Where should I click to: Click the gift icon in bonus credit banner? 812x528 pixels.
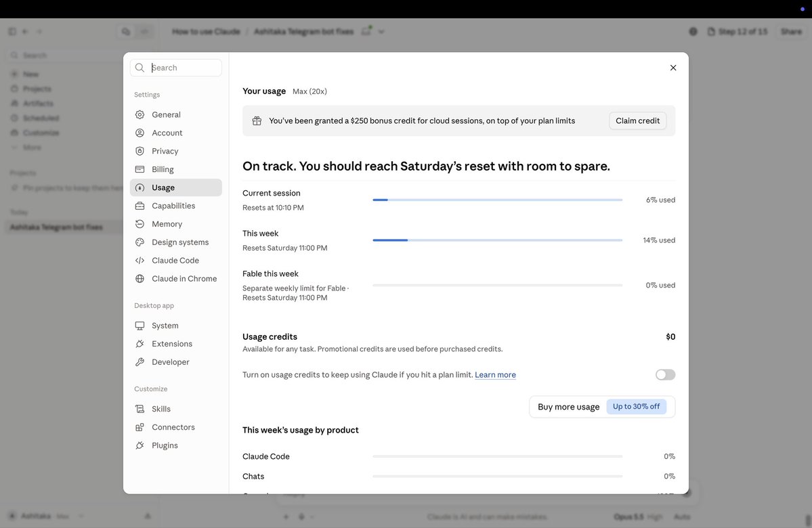pyautogui.click(x=257, y=120)
